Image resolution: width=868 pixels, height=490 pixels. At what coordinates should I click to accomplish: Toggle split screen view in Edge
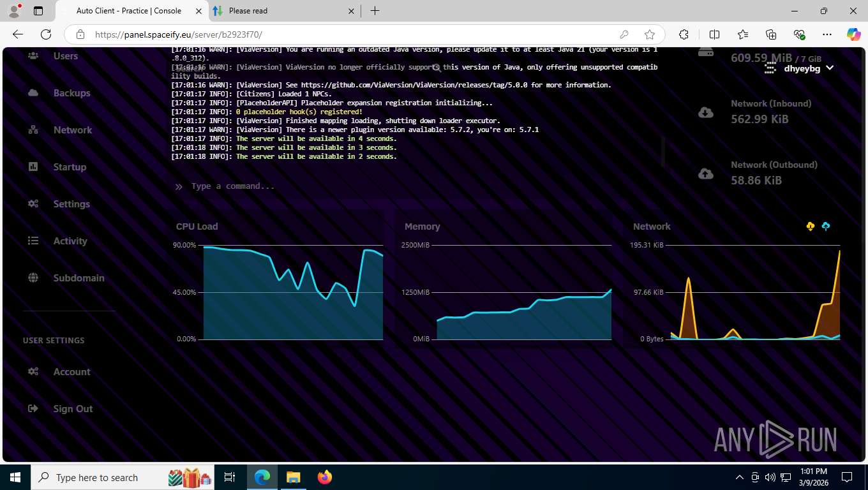(x=714, y=34)
